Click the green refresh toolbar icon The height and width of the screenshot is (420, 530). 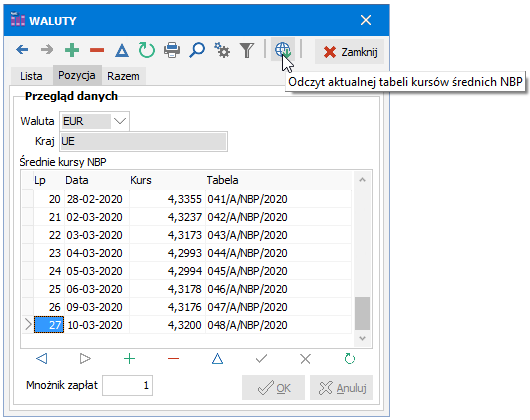pos(147,50)
